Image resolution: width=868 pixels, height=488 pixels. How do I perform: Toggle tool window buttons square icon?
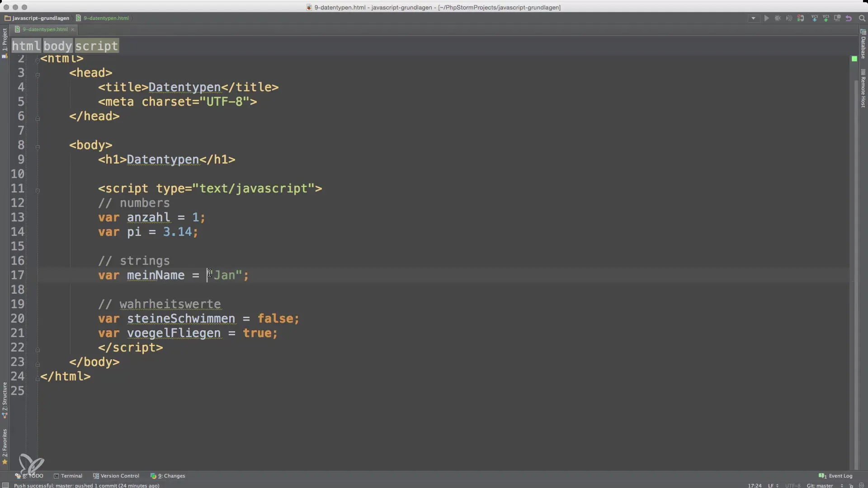pyautogui.click(x=5, y=485)
